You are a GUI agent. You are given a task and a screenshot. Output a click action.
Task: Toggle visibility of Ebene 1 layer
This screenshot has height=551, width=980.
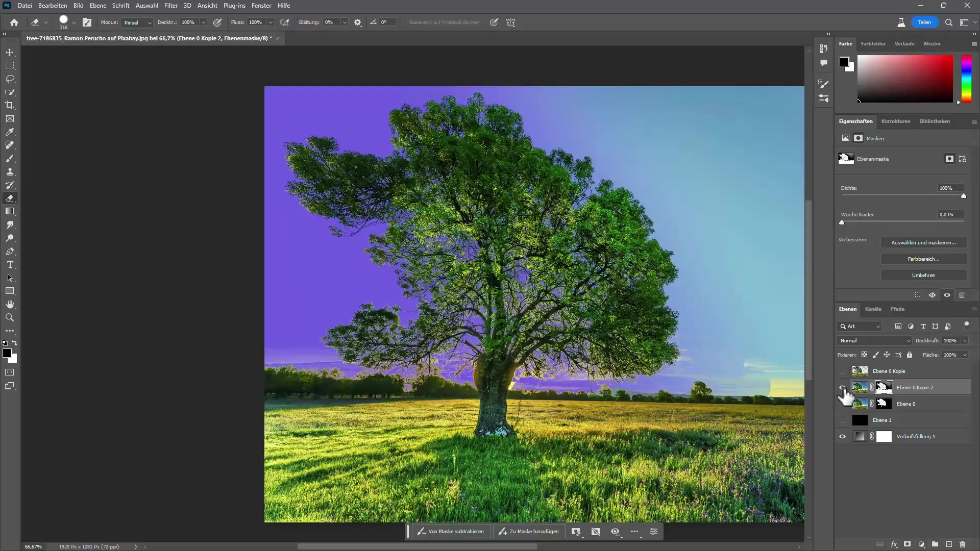point(842,420)
